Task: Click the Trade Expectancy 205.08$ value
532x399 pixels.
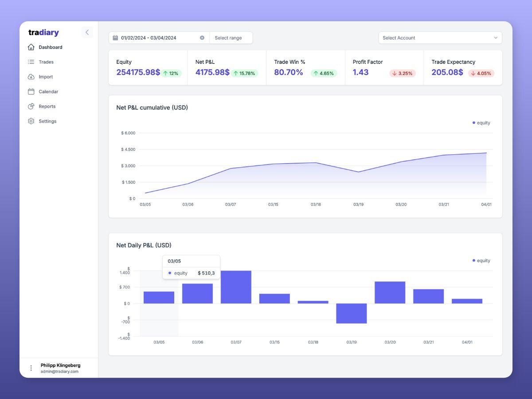Action: coord(447,72)
